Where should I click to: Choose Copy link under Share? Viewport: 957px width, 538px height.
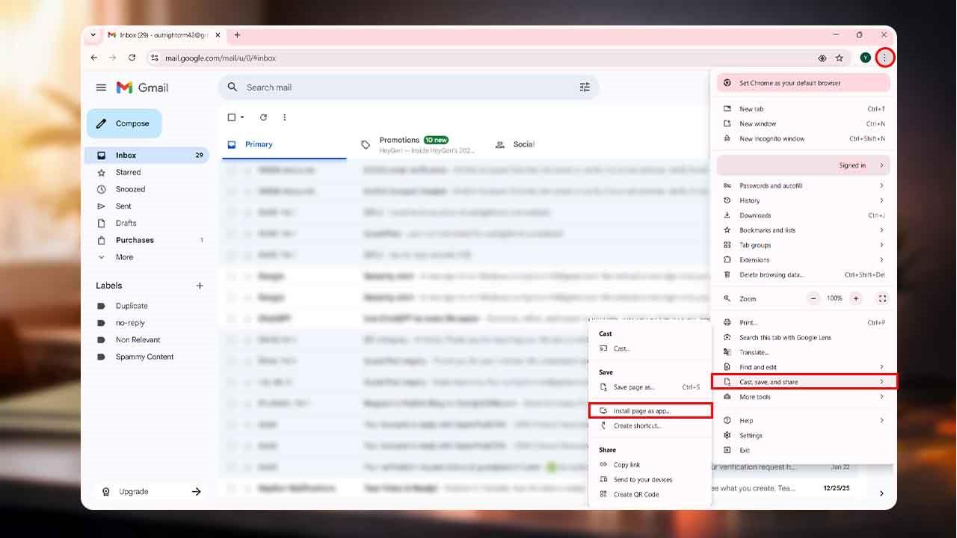coord(650,465)
